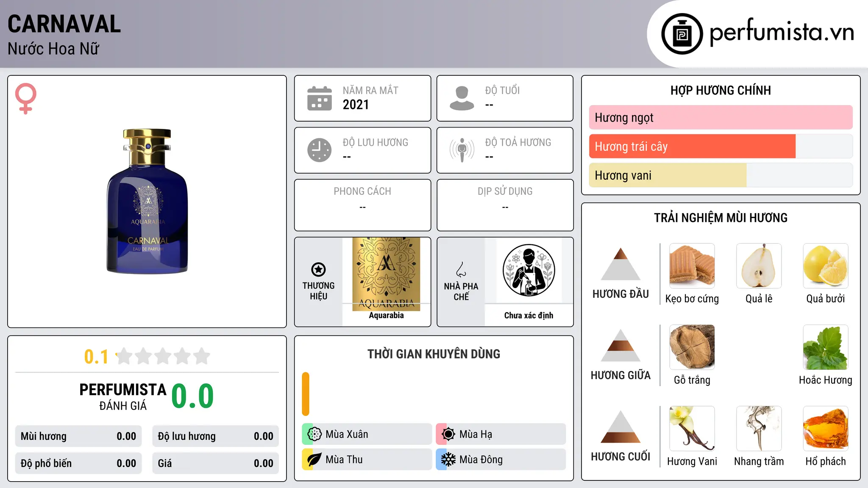Click the Mùi hương 0.00 score row
This screenshot has width=868, height=488.
click(x=78, y=436)
